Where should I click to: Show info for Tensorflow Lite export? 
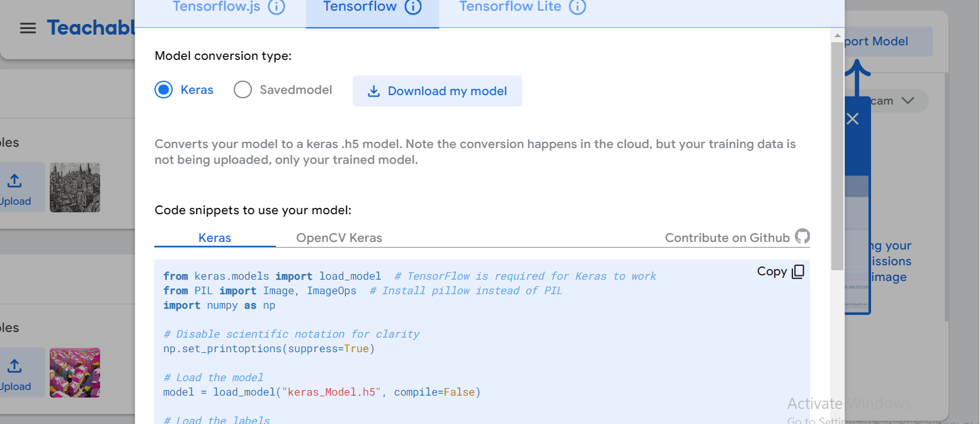(578, 7)
